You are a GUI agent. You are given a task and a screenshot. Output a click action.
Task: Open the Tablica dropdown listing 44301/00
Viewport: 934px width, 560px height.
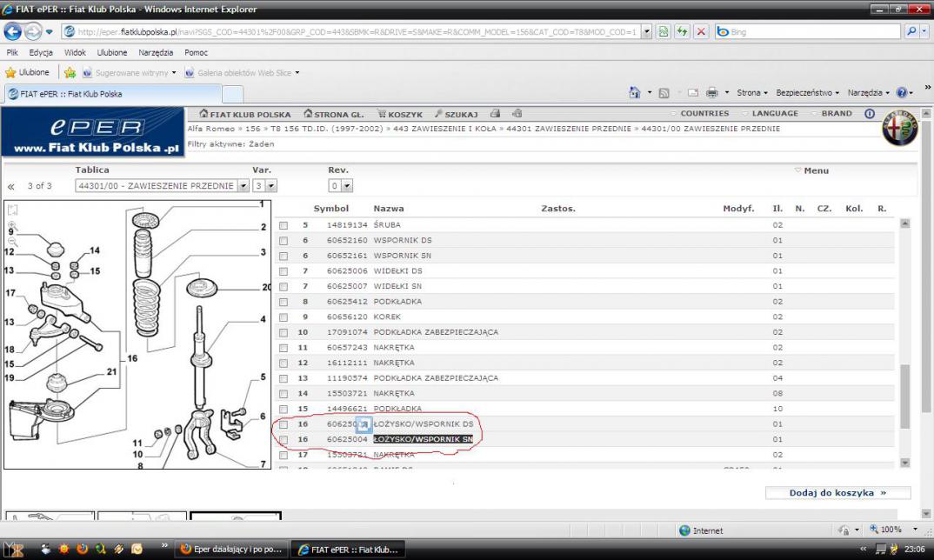(x=244, y=186)
